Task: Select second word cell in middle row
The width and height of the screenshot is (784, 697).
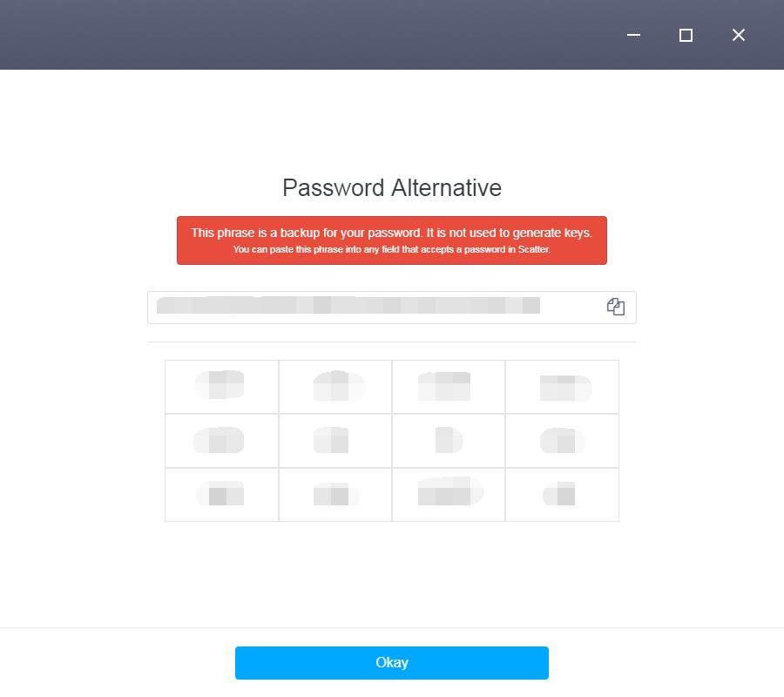Action: pos(335,441)
